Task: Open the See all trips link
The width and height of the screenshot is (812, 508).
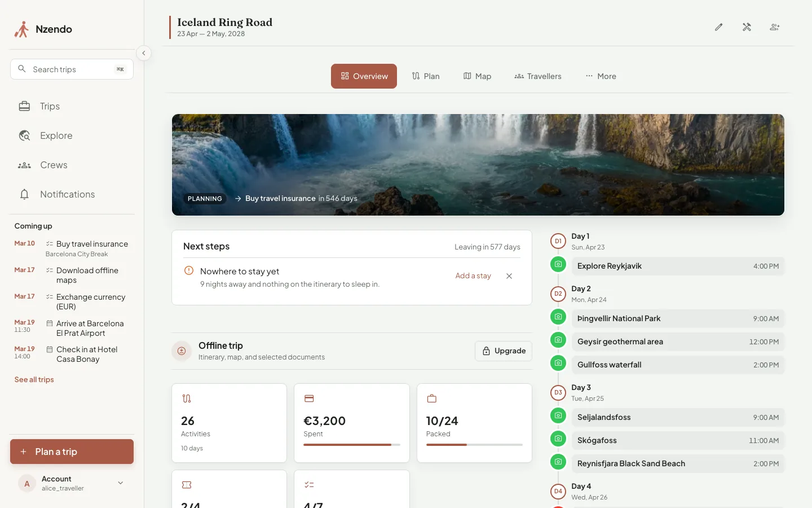Action: 34,380
